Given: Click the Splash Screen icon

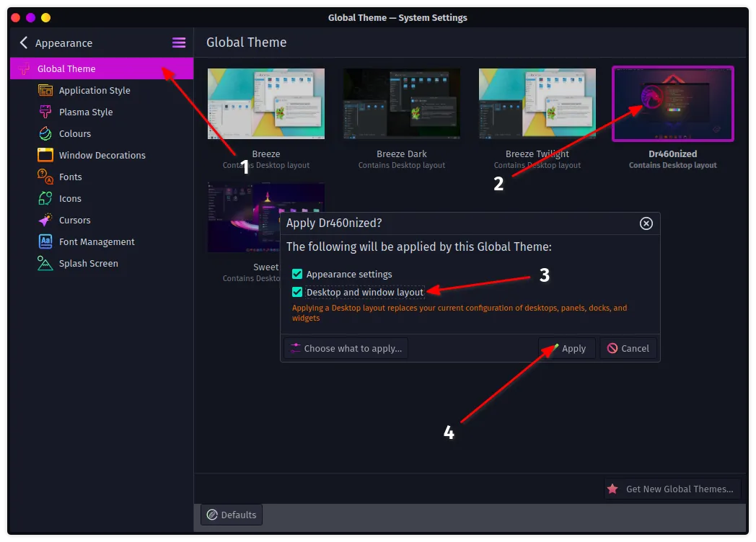Looking at the screenshot, I should click(x=45, y=263).
